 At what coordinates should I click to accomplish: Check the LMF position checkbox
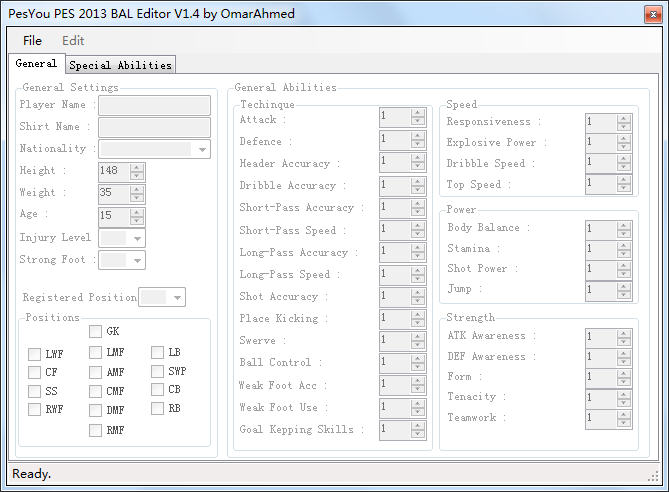click(95, 352)
